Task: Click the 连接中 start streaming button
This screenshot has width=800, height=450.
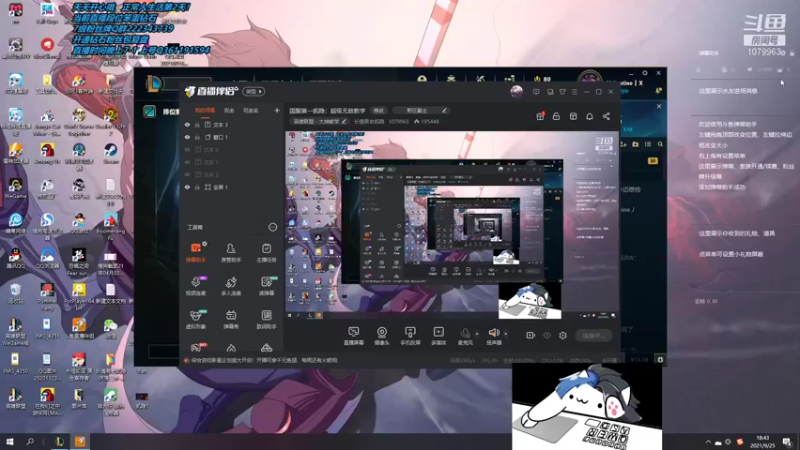Action: pyautogui.click(x=593, y=335)
